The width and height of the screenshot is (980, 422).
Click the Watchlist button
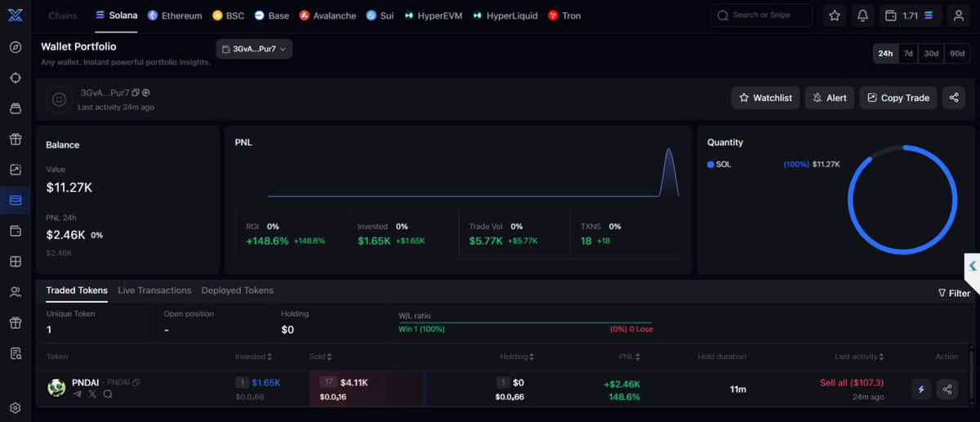click(x=765, y=98)
